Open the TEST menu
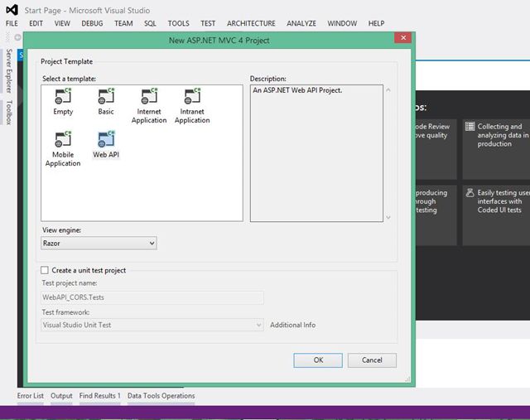The height and width of the screenshot is (420, 530). pyautogui.click(x=208, y=23)
